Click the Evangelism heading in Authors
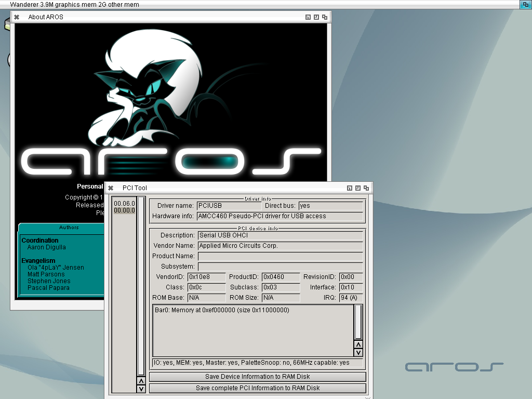This screenshot has width=532, height=399. [x=38, y=261]
